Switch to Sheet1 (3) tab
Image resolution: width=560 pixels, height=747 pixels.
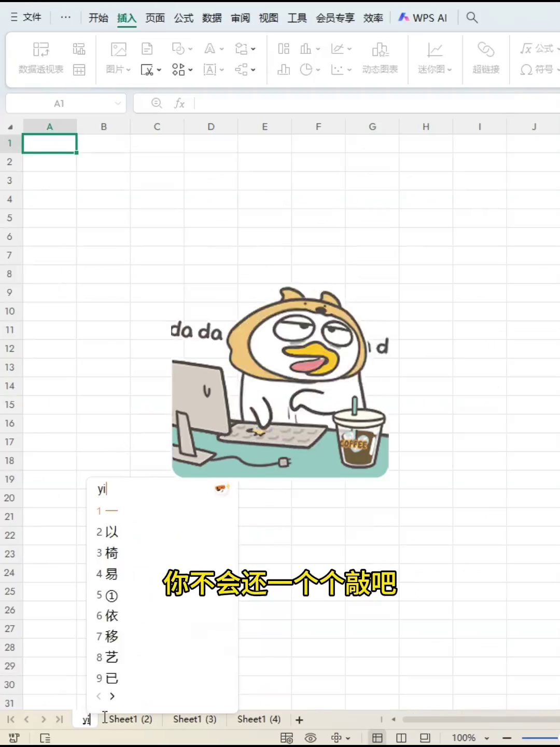tap(195, 719)
